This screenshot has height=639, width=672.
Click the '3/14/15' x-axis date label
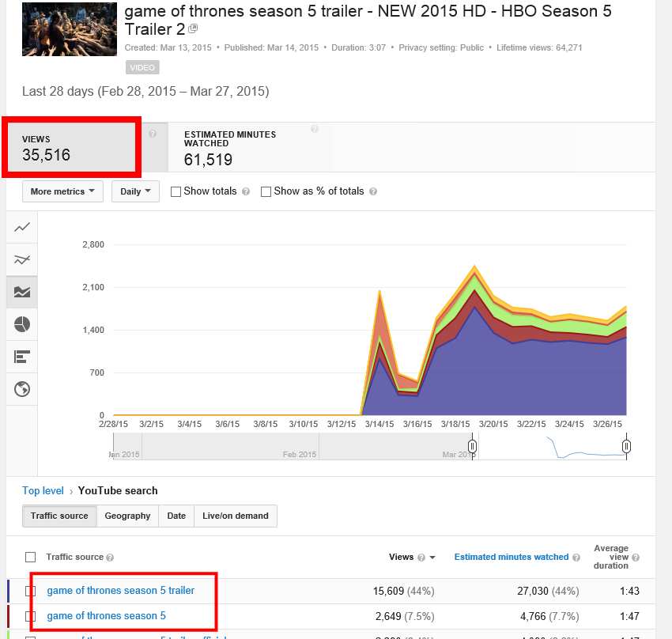tap(379, 424)
